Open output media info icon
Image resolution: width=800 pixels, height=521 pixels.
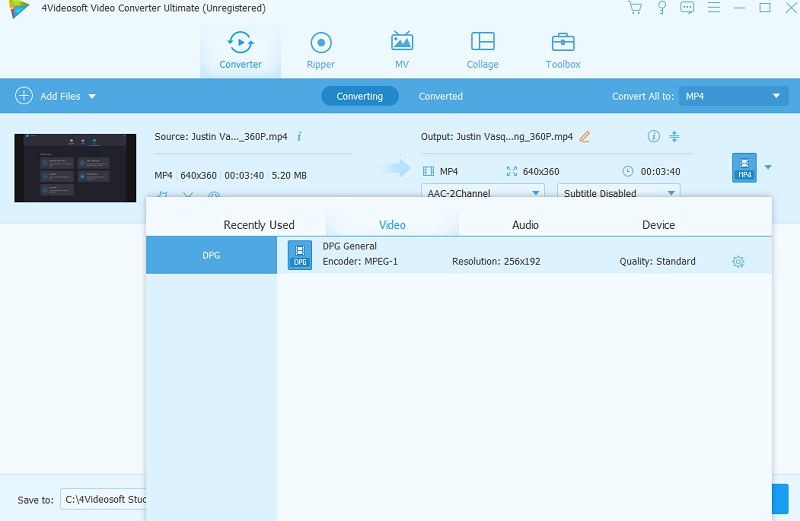[654, 136]
